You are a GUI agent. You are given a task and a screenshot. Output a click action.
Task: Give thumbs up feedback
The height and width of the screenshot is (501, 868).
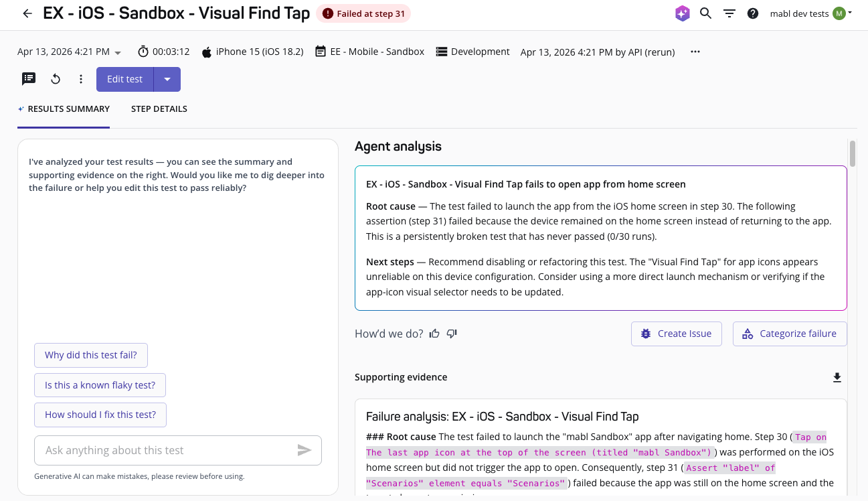click(435, 334)
